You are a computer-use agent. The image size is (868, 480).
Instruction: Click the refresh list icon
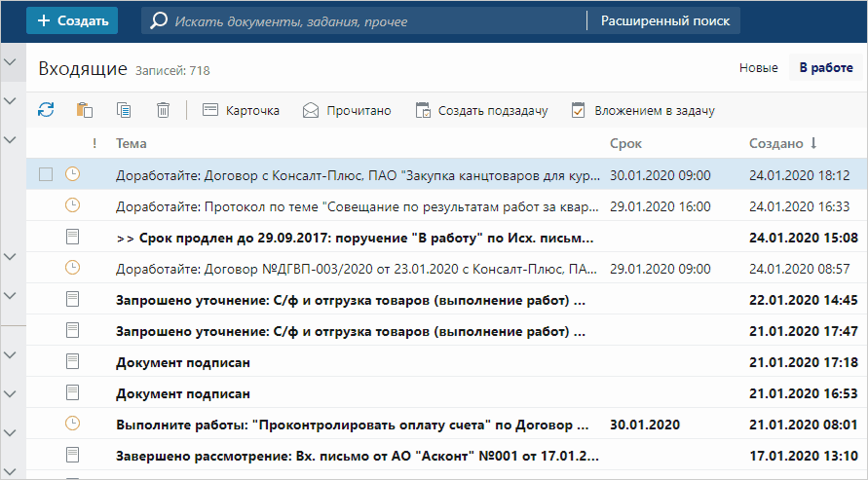(x=46, y=110)
